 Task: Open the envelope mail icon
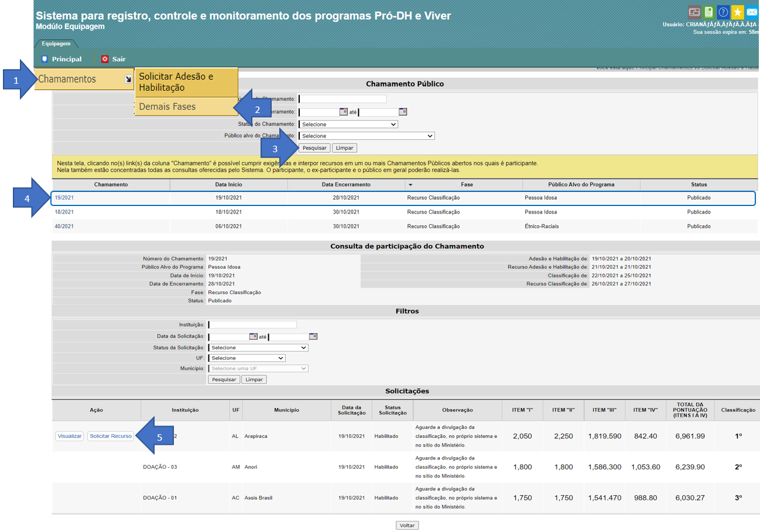752,12
